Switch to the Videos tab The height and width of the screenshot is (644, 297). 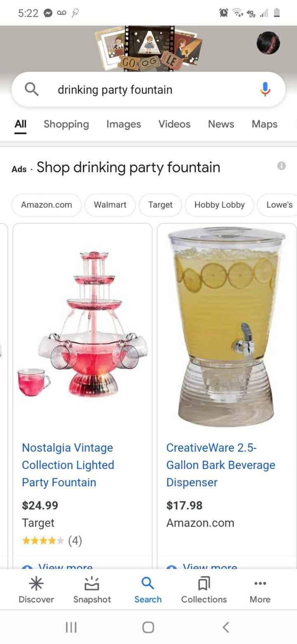tap(174, 124)
